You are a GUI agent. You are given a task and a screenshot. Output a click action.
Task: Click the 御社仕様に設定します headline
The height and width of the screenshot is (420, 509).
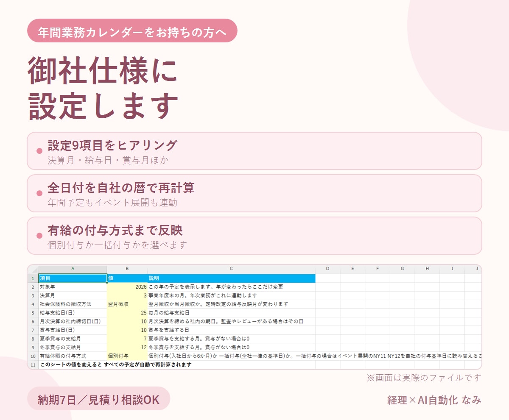pos(103,89)
